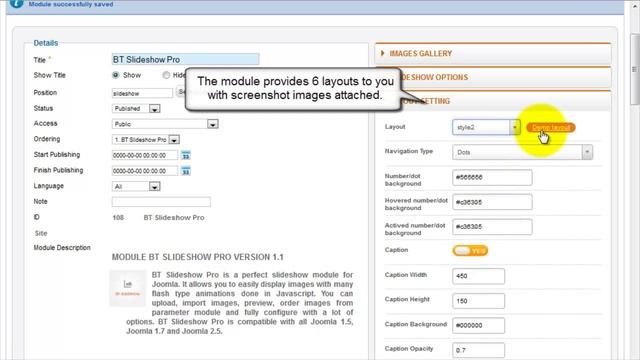Click the Site label
The height and width of the screenshot is (360, 640).
click(x=41, y=233)
